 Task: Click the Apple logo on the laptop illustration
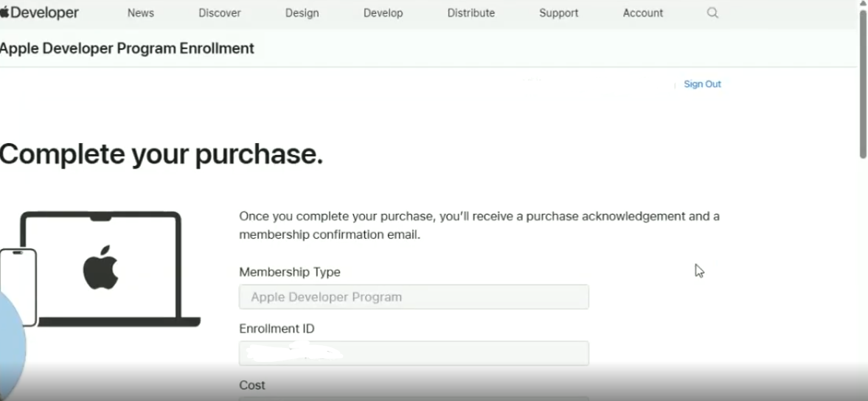(x=101, y=268)
